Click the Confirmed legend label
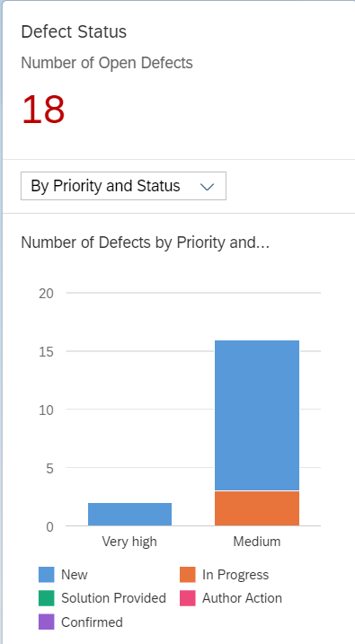Viewport: 355px width, 644px height. pos(92,622)
